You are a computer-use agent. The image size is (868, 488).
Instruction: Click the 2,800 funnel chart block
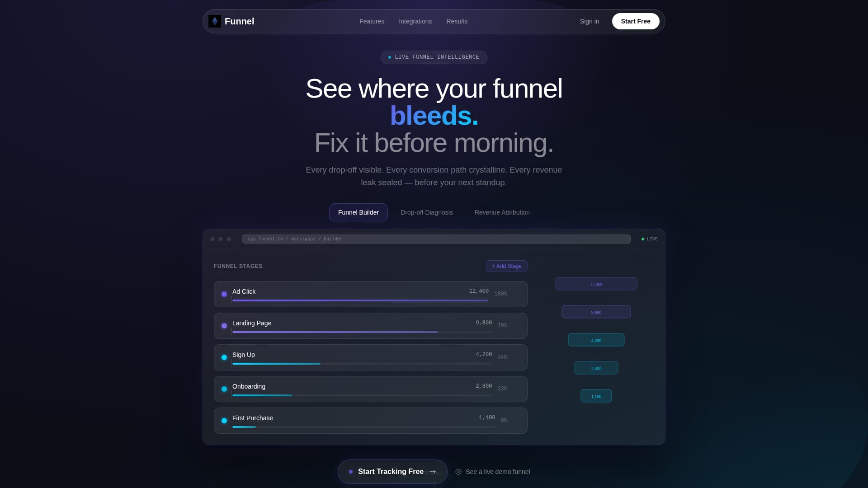point(596,368)
